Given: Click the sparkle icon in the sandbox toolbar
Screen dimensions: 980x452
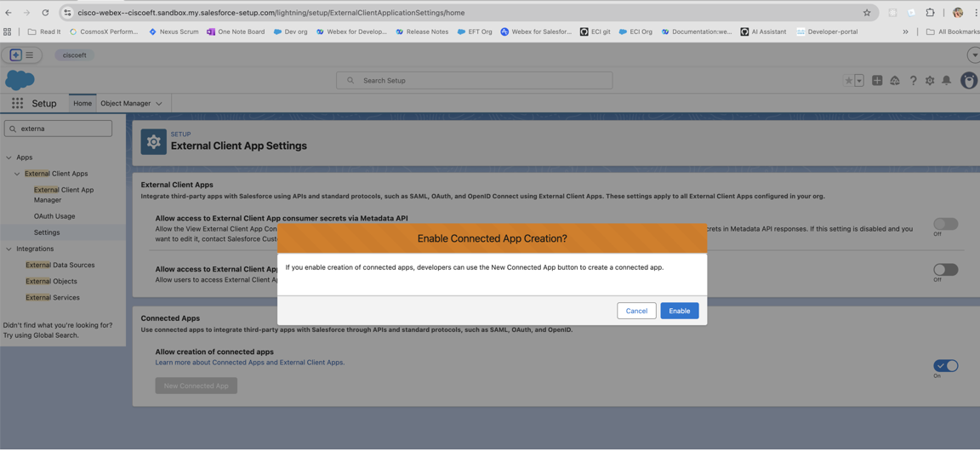Looking at the screenshot, I should [x=16, y=55].
